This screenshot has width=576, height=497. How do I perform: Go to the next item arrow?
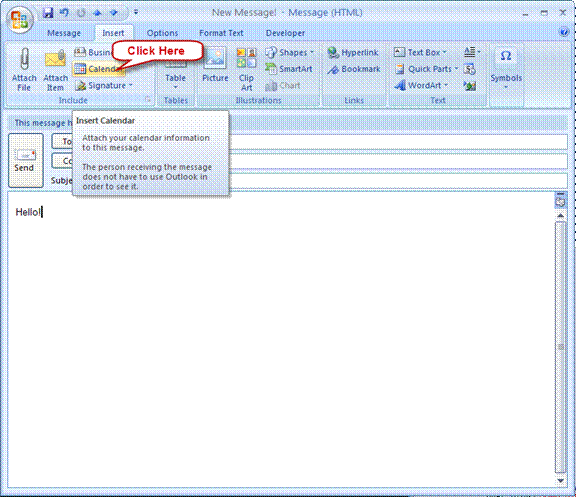[114, 13]
